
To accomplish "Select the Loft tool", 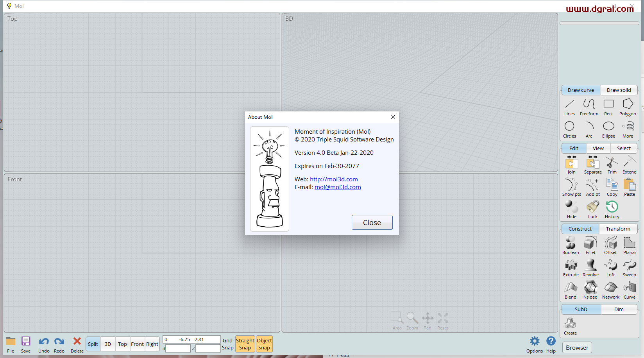I will [x=610, y=268].
